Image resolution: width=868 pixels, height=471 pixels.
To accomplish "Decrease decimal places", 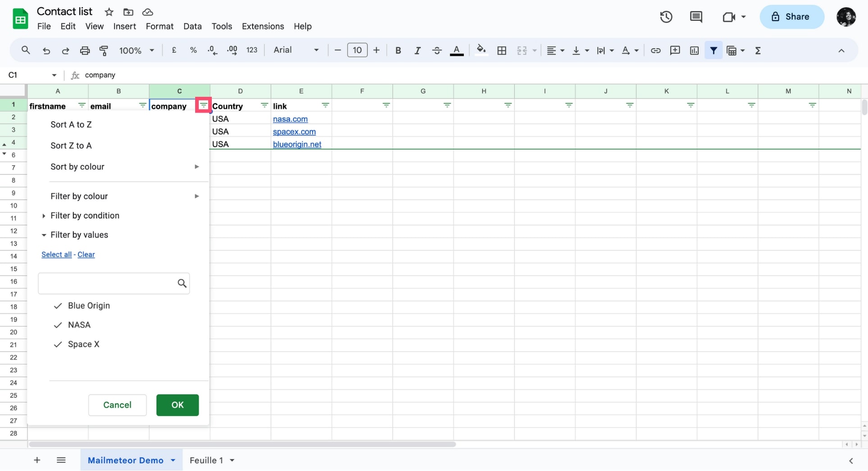I will tap(213, 50).
